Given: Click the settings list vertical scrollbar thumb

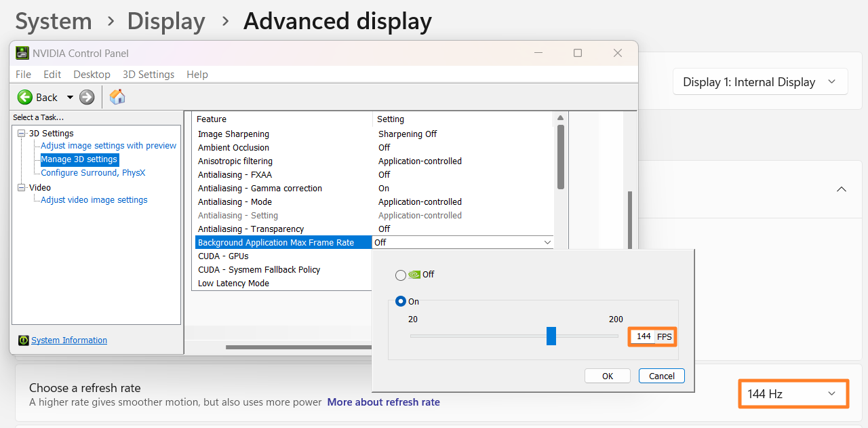Looking at the screenshot, I should (x=561, y=157).
